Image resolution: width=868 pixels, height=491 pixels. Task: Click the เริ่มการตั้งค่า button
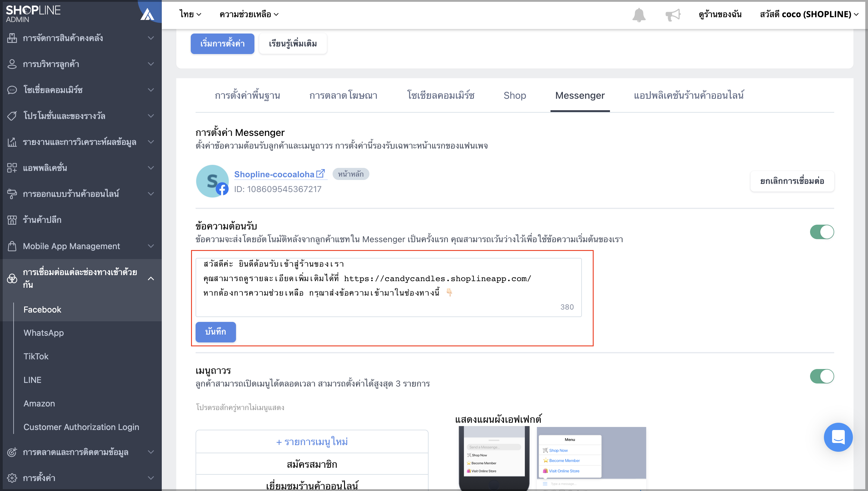[x=222, y=43]
